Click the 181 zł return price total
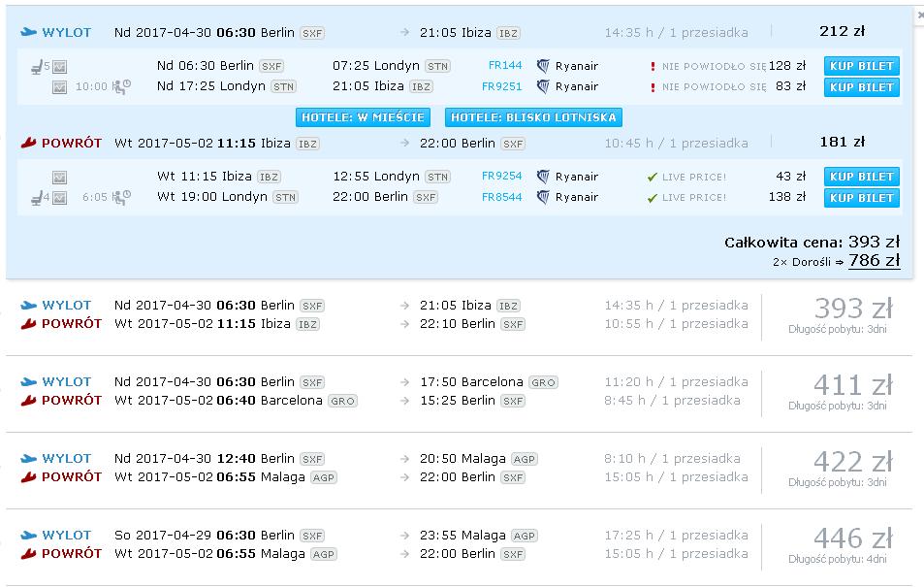This screenshot has width=924, height=587. point(843,142)
